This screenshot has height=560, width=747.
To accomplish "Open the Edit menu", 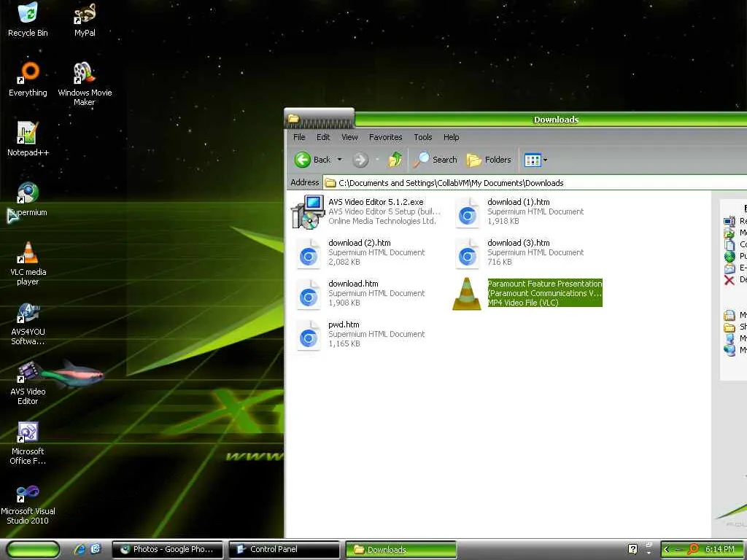I will tap(323, 137).
